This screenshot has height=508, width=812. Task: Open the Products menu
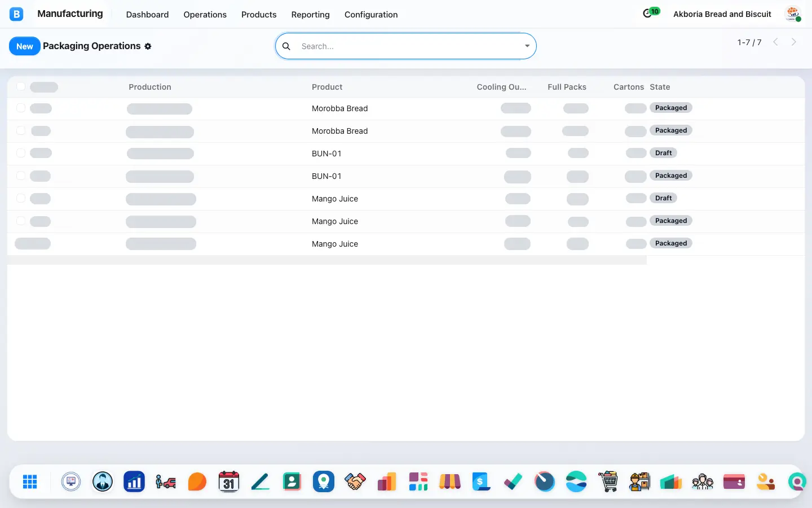click(x=259, y=15)
